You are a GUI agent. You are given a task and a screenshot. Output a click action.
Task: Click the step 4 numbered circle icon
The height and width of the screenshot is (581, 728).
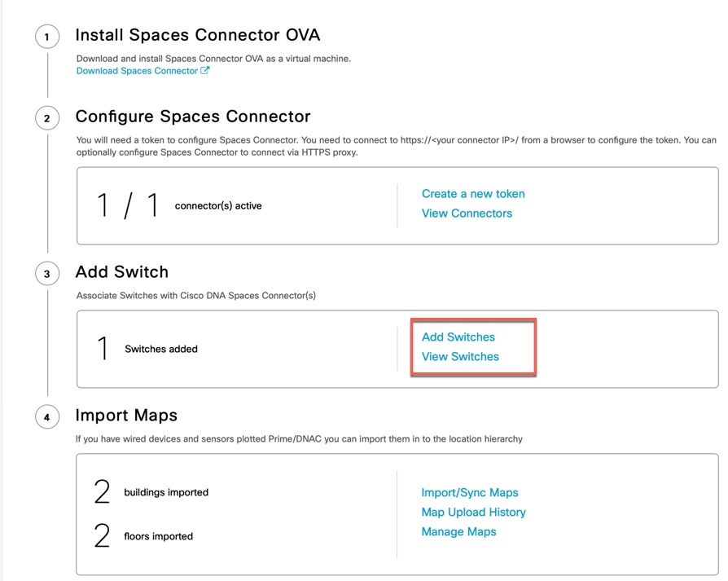46,417
